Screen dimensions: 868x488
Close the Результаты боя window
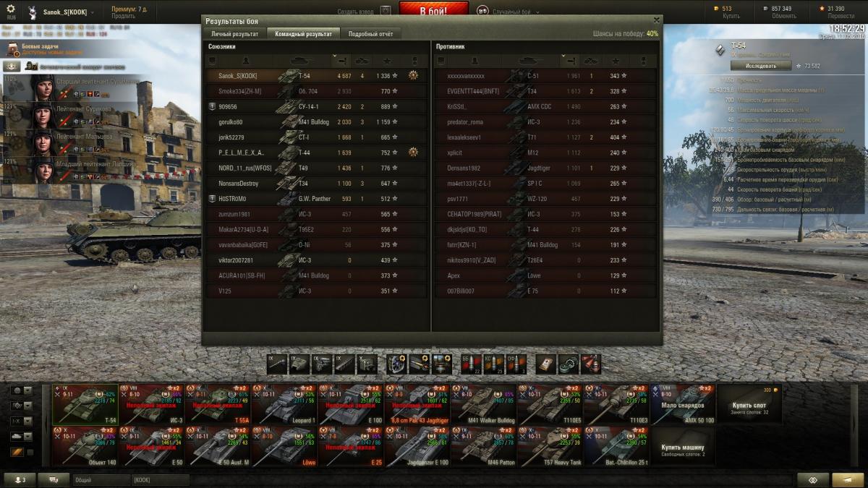pyautogui.click(x=656, y=20)
